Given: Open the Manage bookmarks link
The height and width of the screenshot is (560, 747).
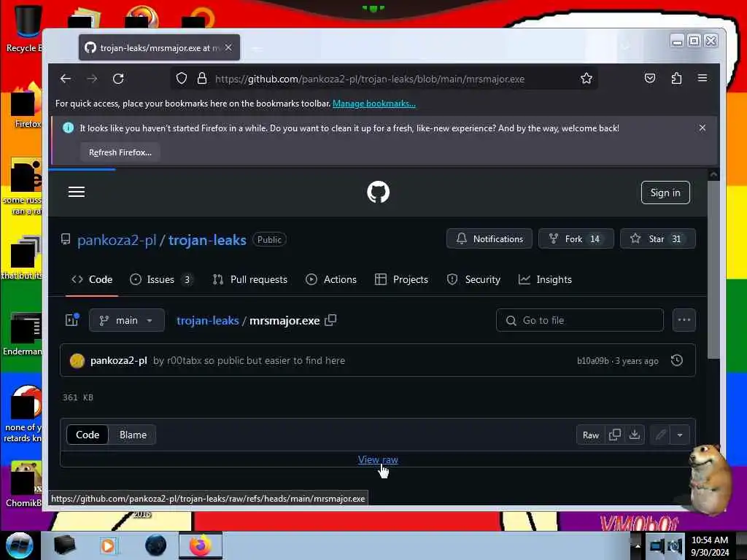Looking at the screenshot, I should 374,104.
